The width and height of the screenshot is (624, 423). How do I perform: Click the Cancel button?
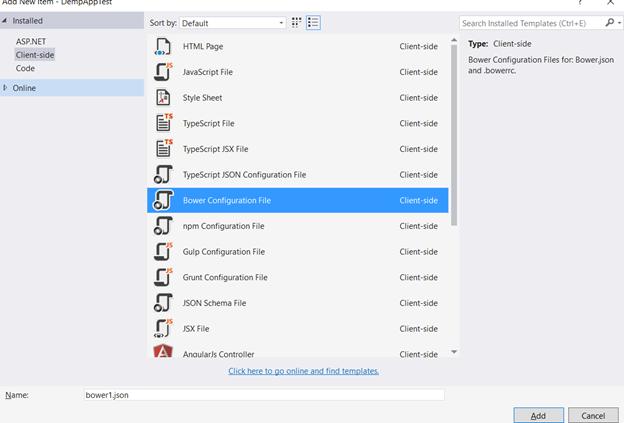[x=593, y=415]
